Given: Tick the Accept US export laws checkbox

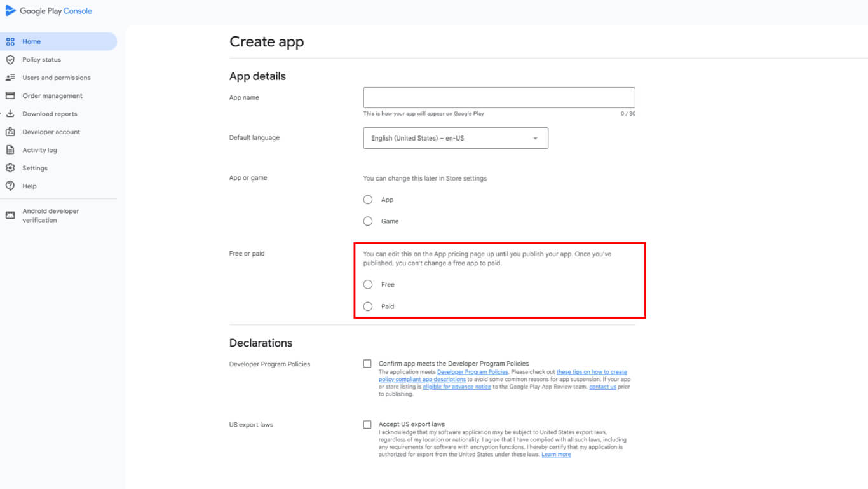Looking at the screenshot, I should (367, 424).
